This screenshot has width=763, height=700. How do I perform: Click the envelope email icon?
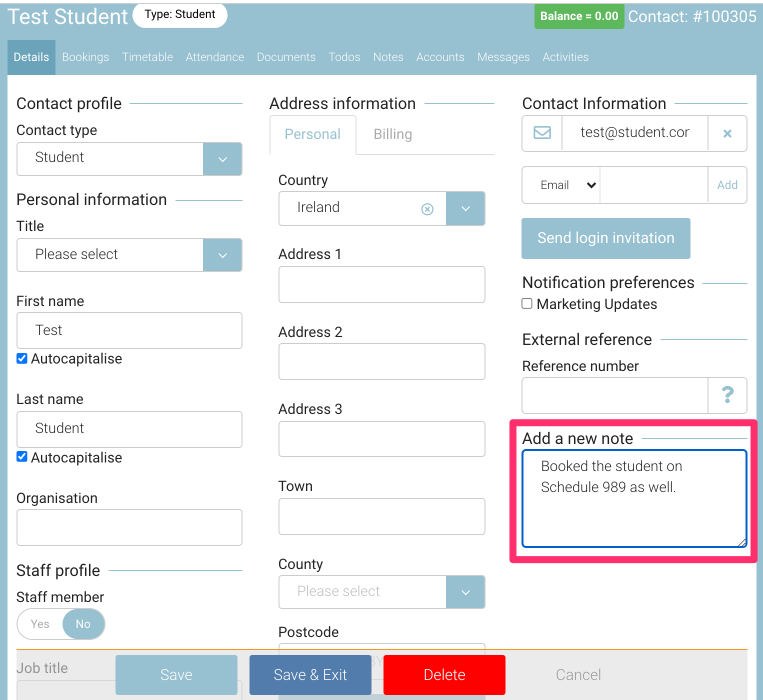542,133
